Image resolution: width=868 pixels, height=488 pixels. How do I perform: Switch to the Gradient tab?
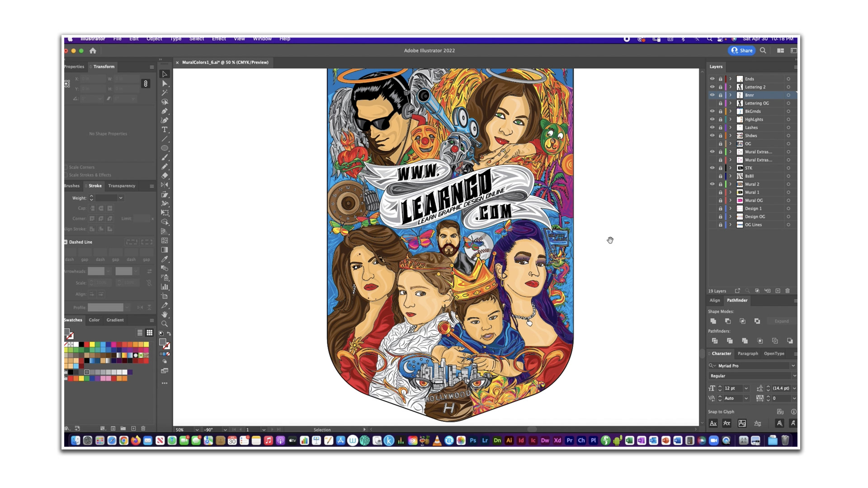click(x=115, y=320)
